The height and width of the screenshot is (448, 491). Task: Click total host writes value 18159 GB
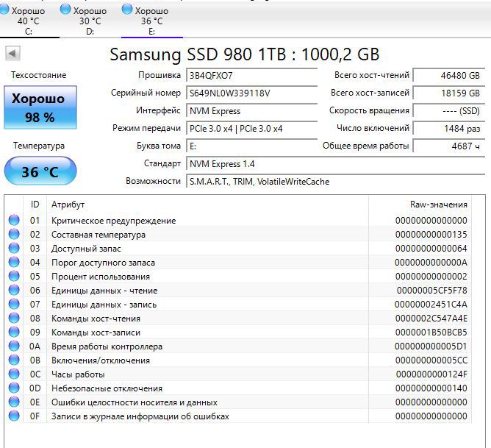click(x=448, y=93)
